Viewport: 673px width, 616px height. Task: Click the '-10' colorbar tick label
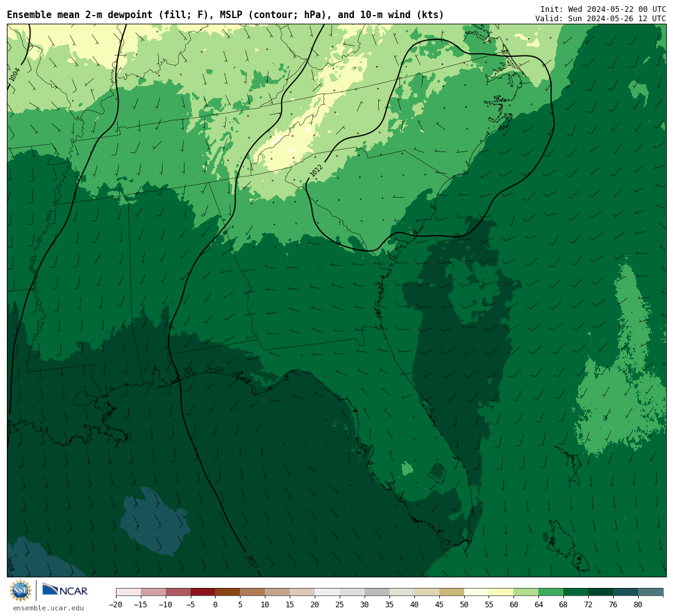point(166,604)
